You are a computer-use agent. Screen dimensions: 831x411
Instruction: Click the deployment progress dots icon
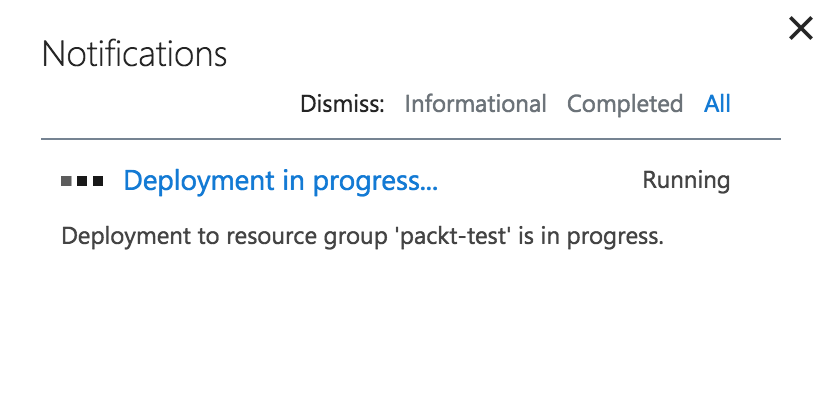[x=82, y=181]
